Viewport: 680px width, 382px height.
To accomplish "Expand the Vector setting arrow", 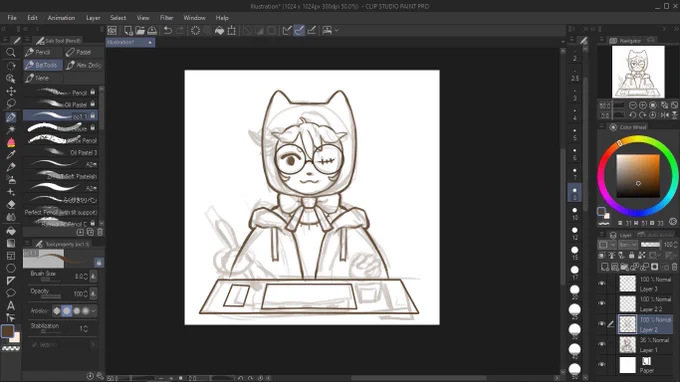I will coord(93,345).
